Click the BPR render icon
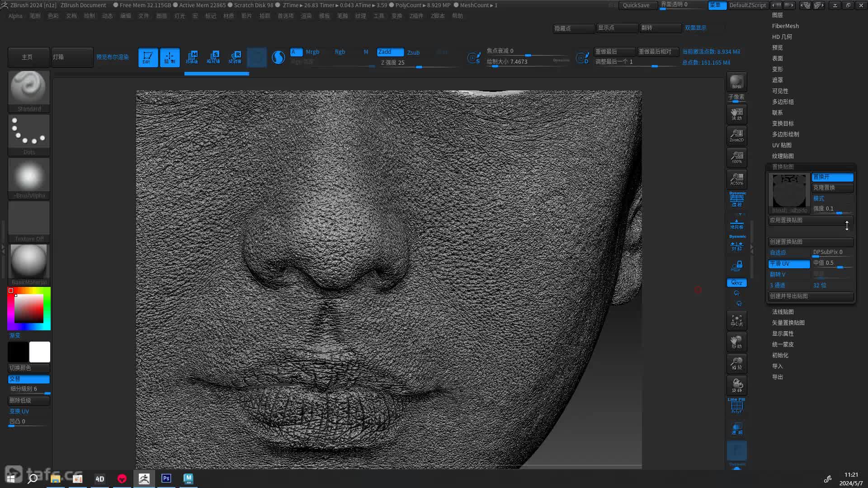Viewport: 868px width, 488px height. (736, 82)
